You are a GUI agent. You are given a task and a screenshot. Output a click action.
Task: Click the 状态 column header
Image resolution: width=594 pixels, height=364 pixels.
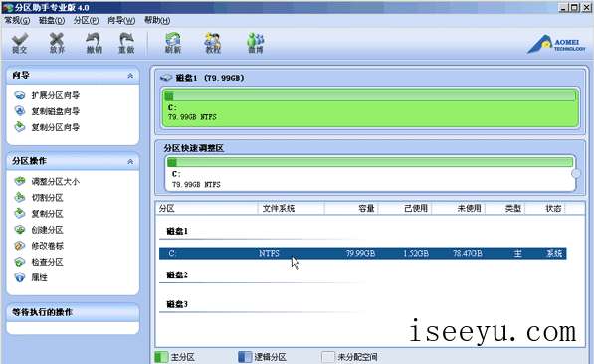pos(545,208)
